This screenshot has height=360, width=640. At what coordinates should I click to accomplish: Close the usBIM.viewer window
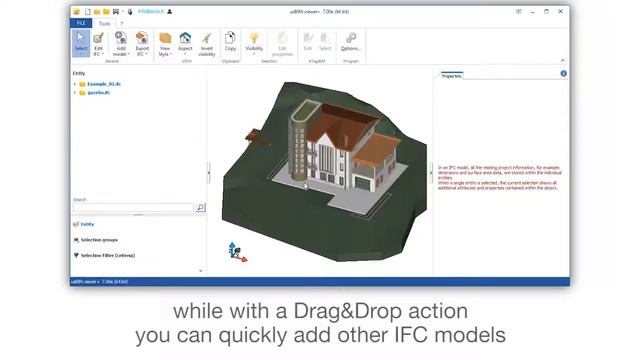click(x=560, y=11)
